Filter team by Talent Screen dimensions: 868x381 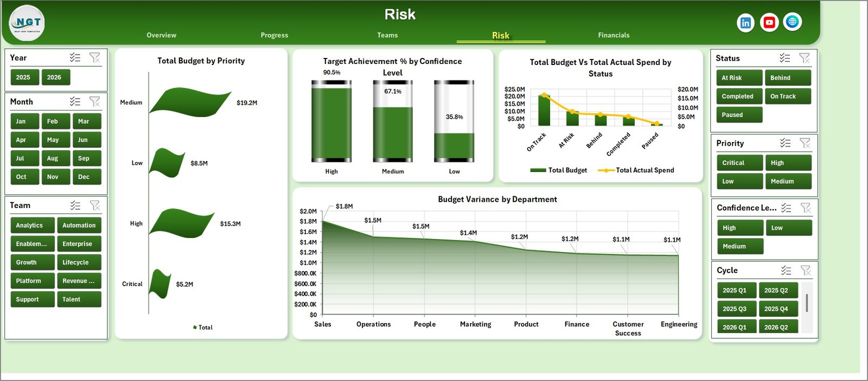tap(79, 299)
